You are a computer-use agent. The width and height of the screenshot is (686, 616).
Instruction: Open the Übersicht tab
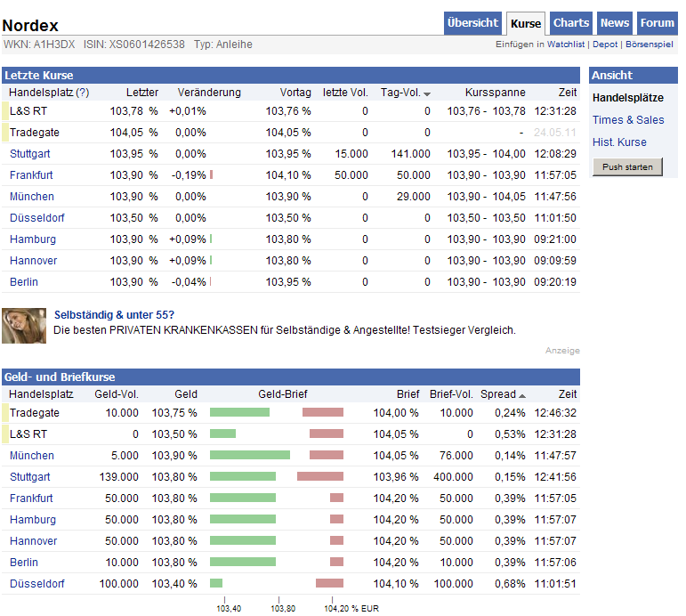472,23
